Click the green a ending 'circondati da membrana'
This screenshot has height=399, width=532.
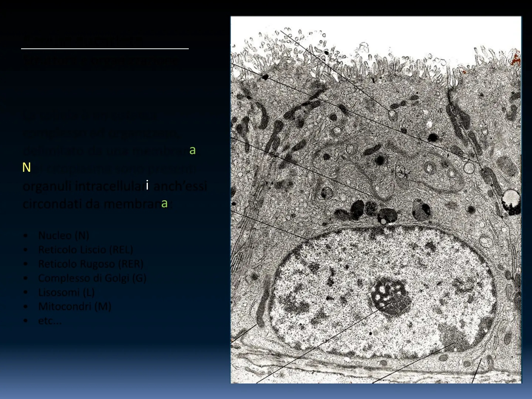pos(164,203)
